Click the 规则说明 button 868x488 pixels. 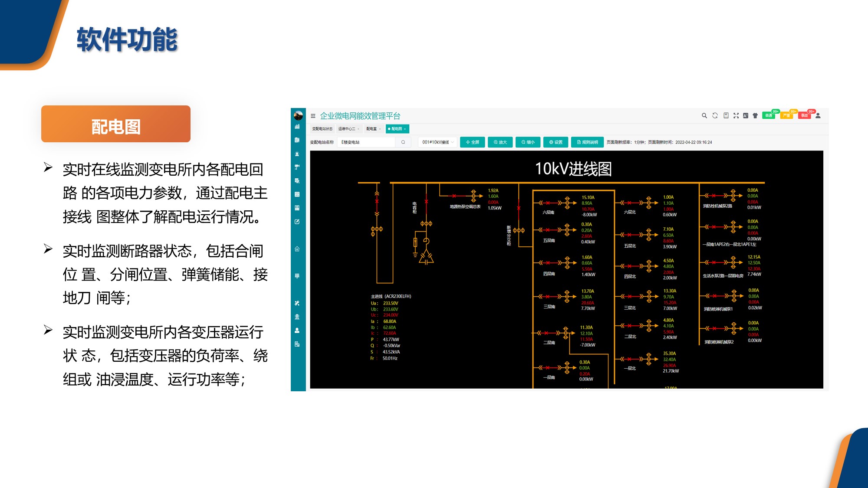[x=587, y=142]
